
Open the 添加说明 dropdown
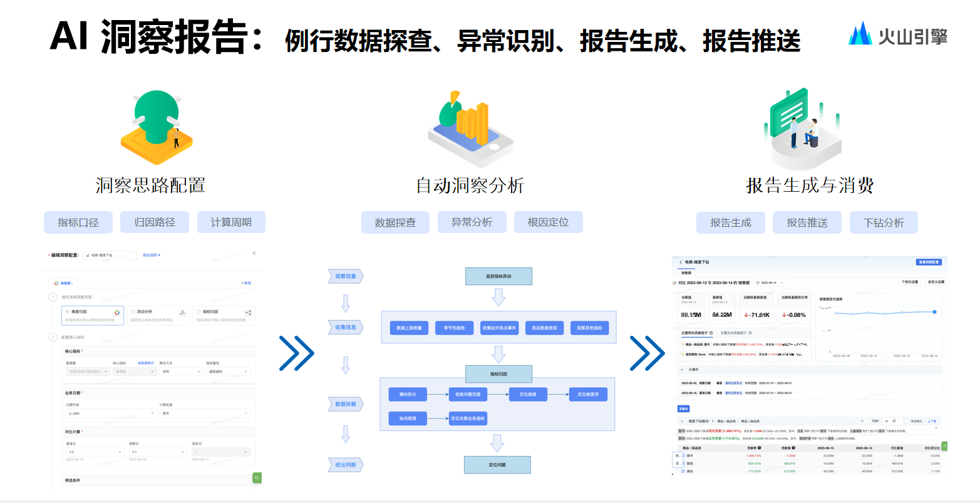tap(152, 255)
